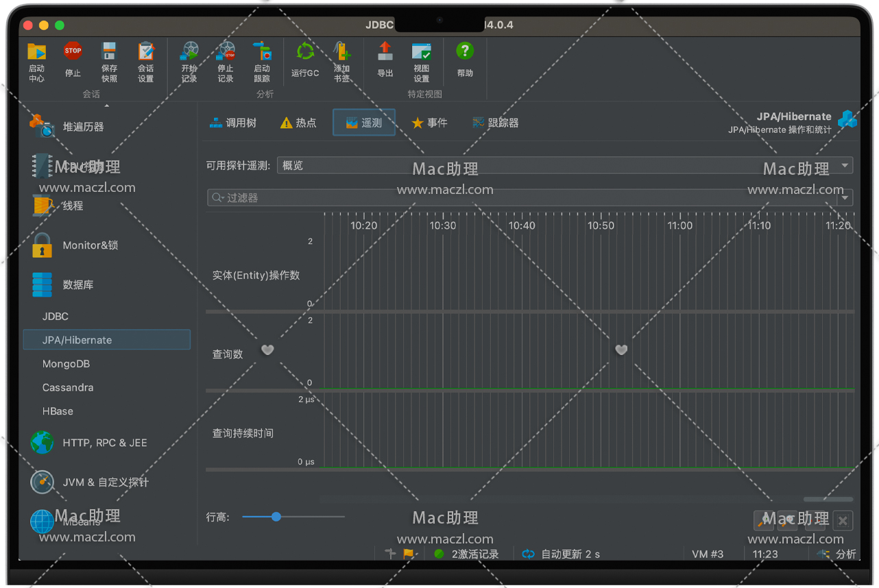Open the 启动中心 start center
This screenshot has height=588, width=879.
point(36,60)
